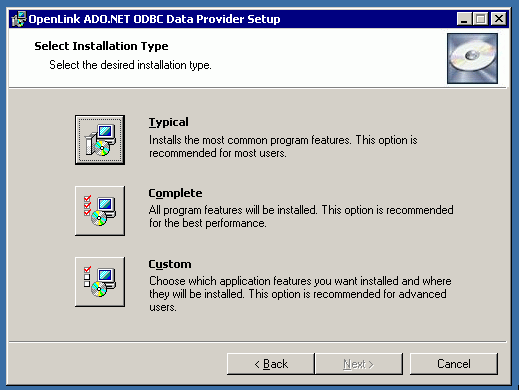Minimize the setup window
This screenshot has height=390, width=519.
464,19
